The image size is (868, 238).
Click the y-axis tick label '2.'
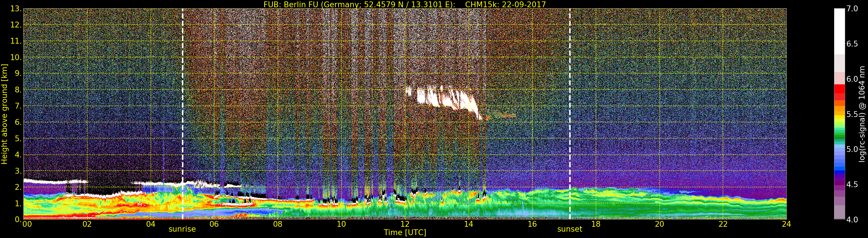coord(18,187)
